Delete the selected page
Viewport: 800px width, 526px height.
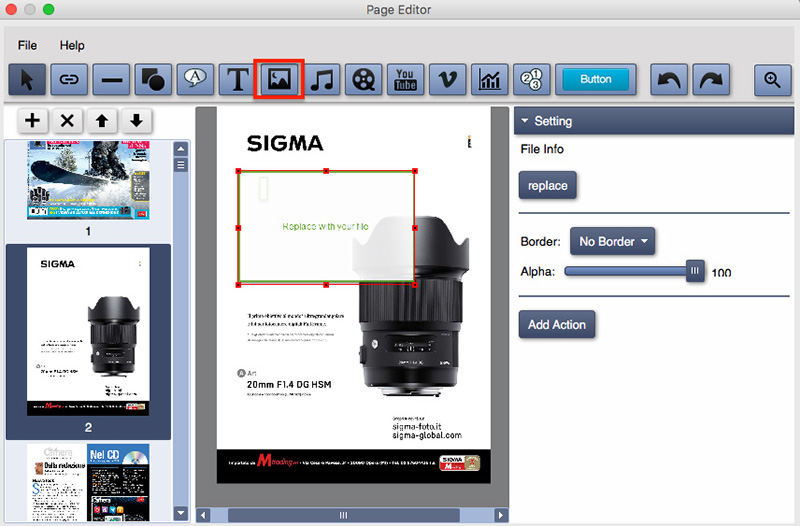pyautogui.click(x=67, y=121)
